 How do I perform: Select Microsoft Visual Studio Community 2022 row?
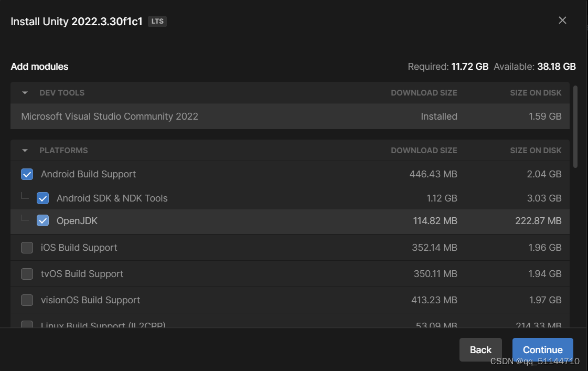coord(290,116)
